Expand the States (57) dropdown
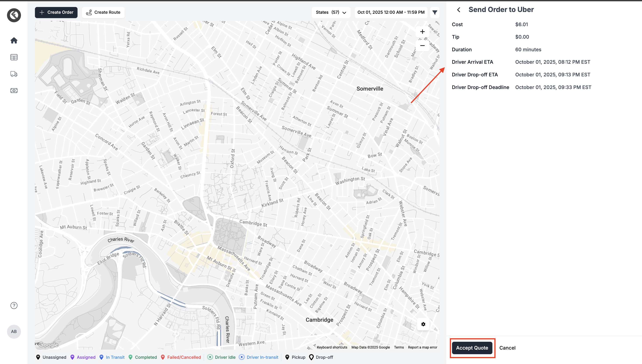The width and height of the screenshot is (642, 364). pos(331,12)
